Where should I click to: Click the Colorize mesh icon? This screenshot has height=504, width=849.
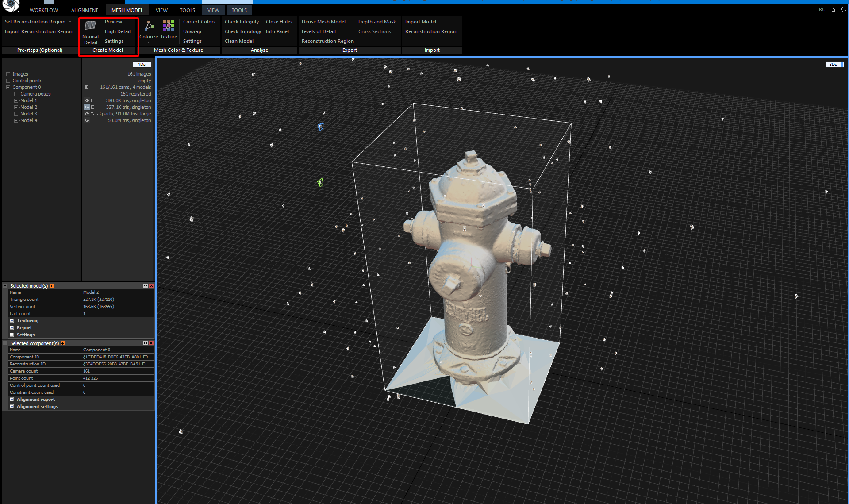coord(149,26)
